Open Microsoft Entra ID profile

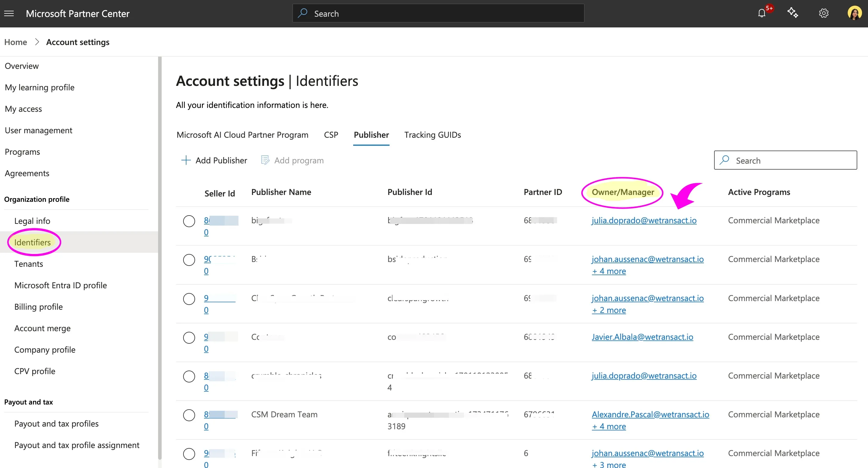[x=60, y=286]
